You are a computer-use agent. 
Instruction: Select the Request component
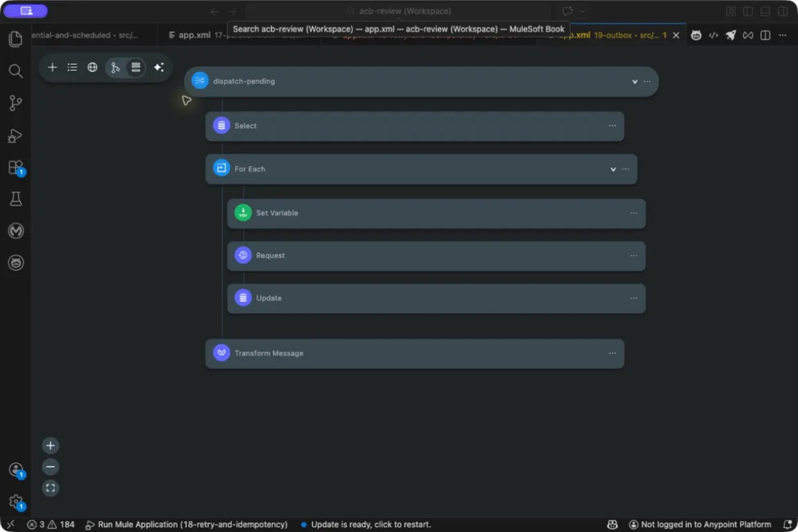click(436, 256)
